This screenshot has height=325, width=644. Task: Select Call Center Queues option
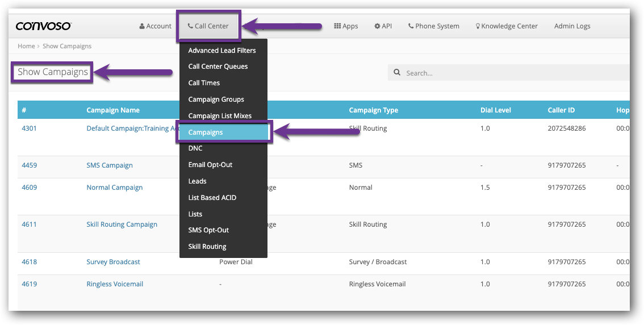218,66
